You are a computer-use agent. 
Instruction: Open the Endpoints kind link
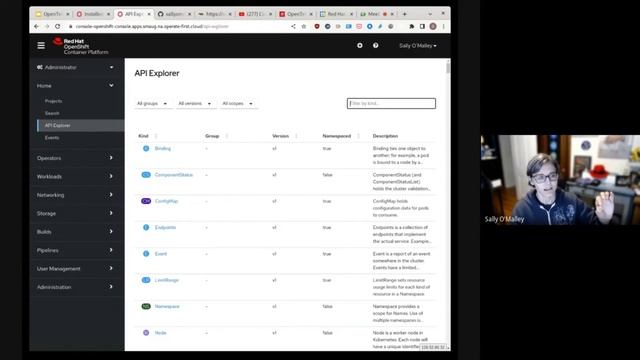click(x=165, y=227)
